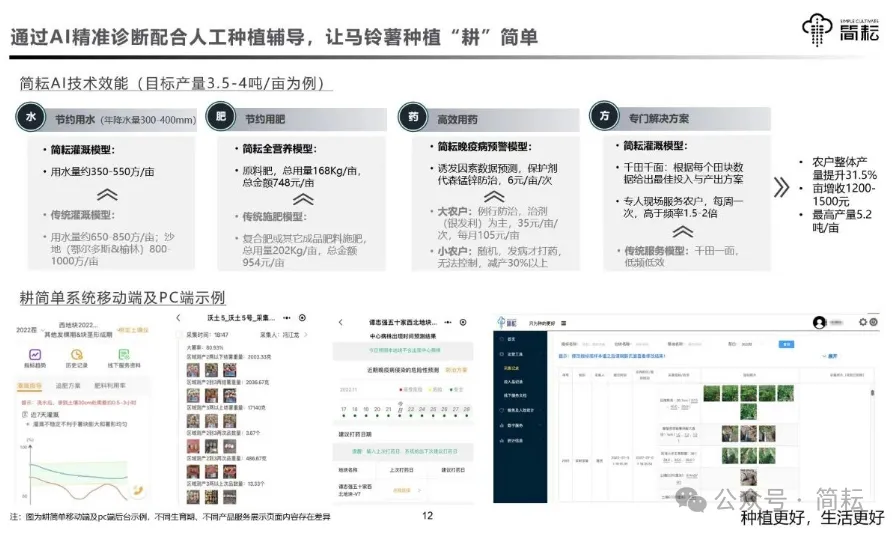Viewport: 892px width, 535px height.
Task: Open the 线下服务资料 document icon
Action: click(124, 355)
